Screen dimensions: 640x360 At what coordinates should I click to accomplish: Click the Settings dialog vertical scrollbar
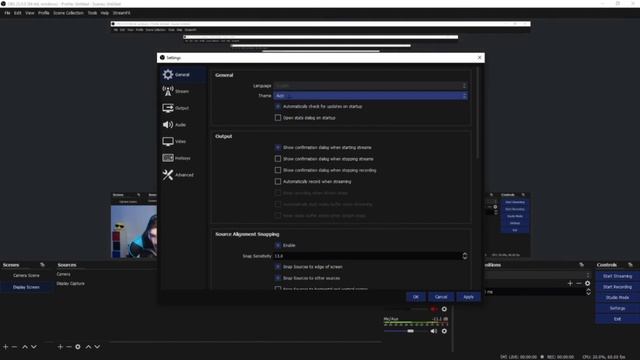[x=478, y=112]
